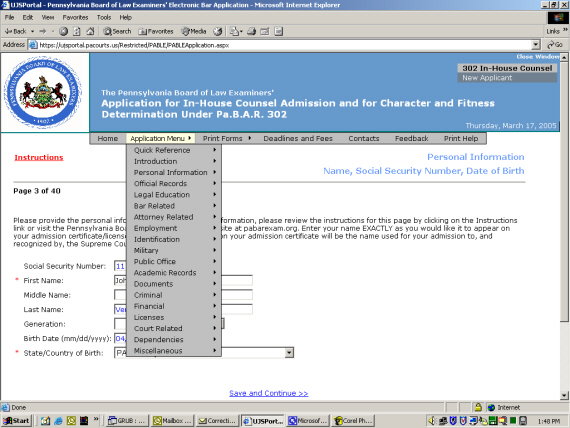Open the Feedback navigation item

(x=412, y=139)
